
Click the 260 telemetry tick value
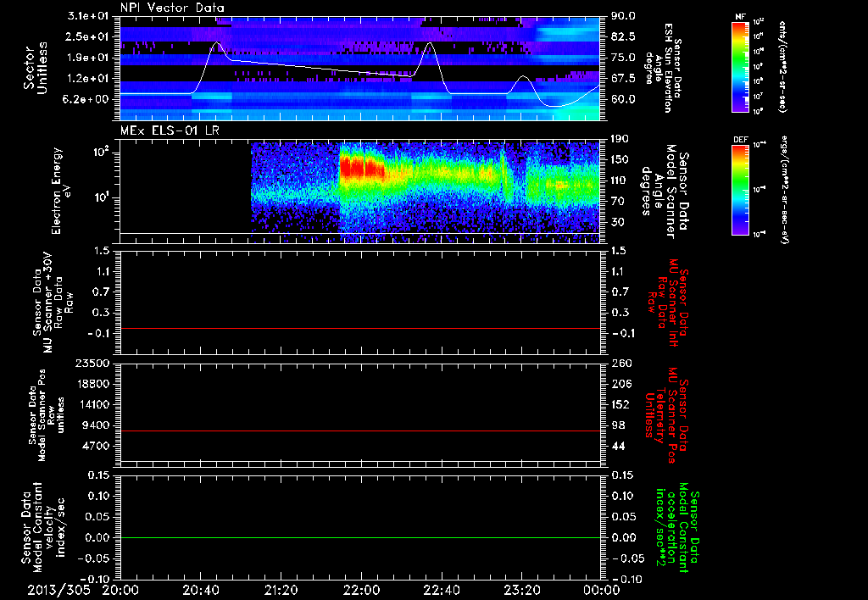[620, 364]
